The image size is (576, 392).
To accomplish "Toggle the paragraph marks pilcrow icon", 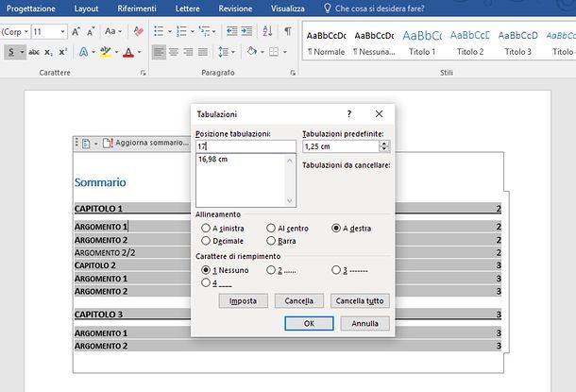I will point(288,31).
